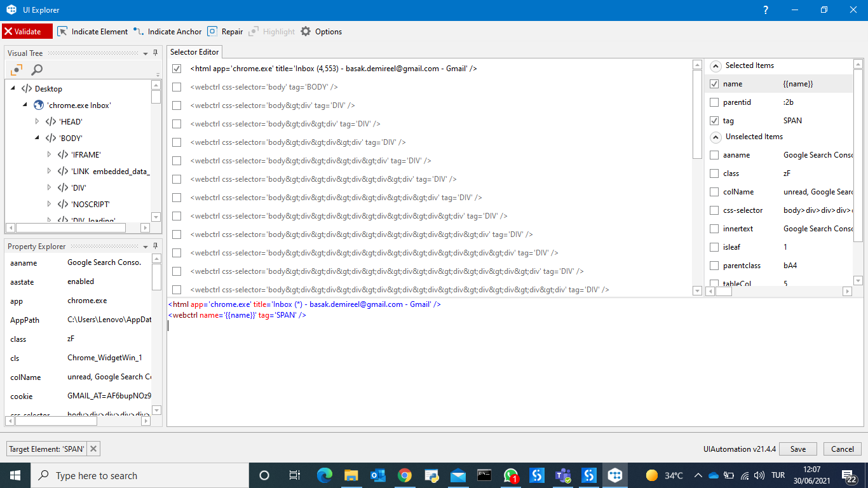Screen dimensions: 868x488
Task: Expand the 'HEAD' tree node
Action: coord(37,121)
